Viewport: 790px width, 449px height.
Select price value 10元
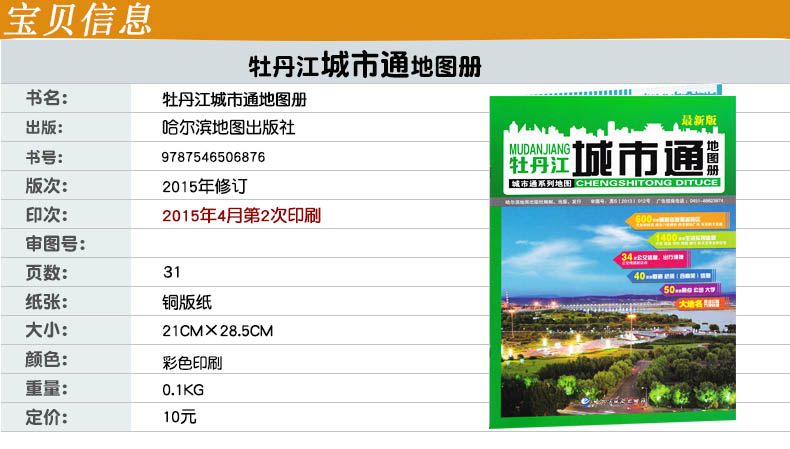click(179, 417)
